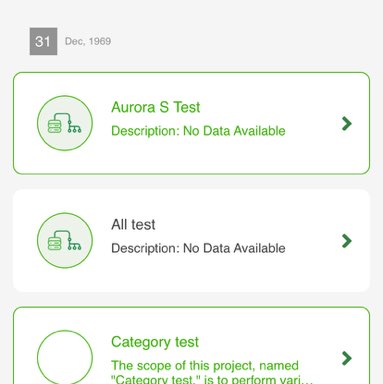Screen dimensions: 383x384
Task: Select the All test title text
Action: [x=133, y=225]
